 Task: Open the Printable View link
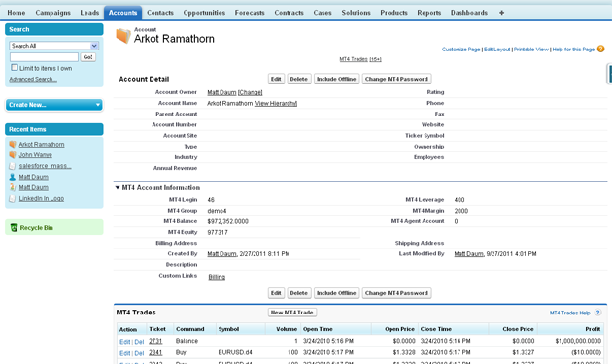coord(531,50)
